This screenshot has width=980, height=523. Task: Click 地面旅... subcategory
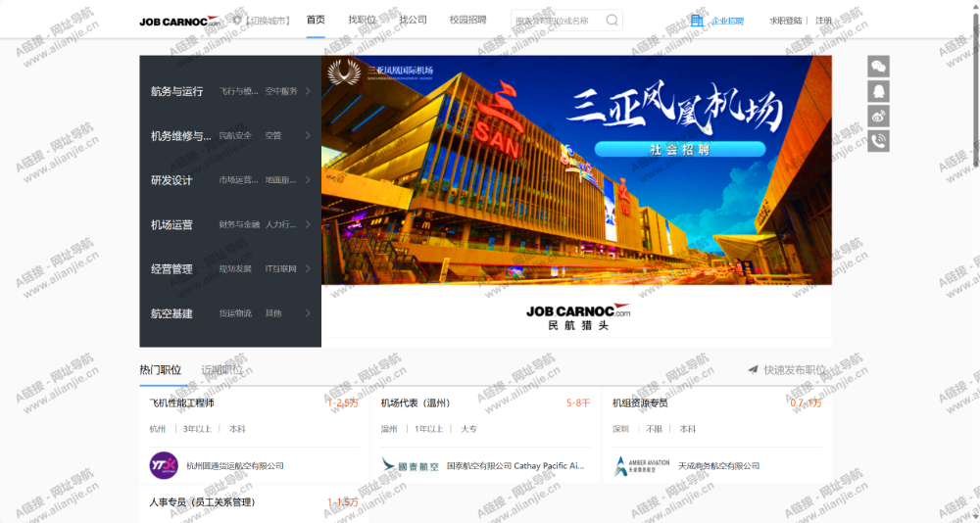coord(281,180)
